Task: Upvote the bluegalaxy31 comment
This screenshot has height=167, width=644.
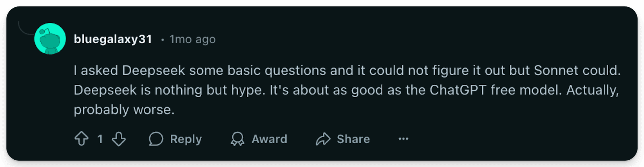Action: pyautogui.click(x=81, y=139)
